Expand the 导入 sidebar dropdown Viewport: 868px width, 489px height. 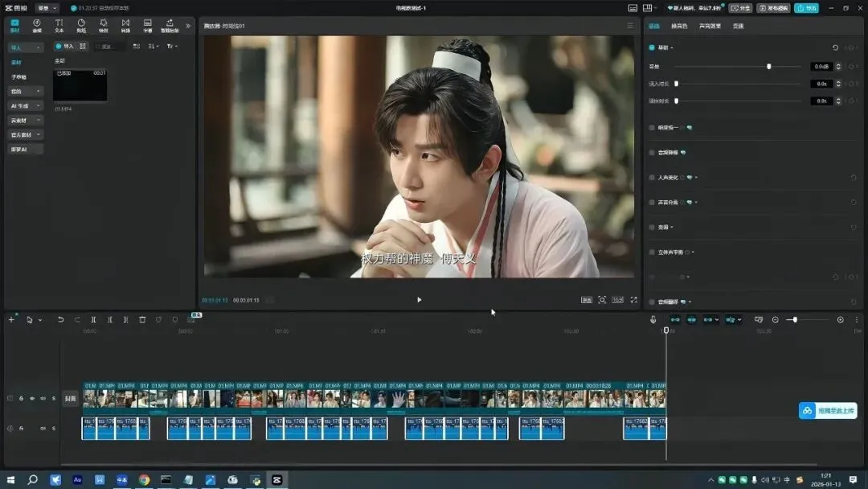25,47
